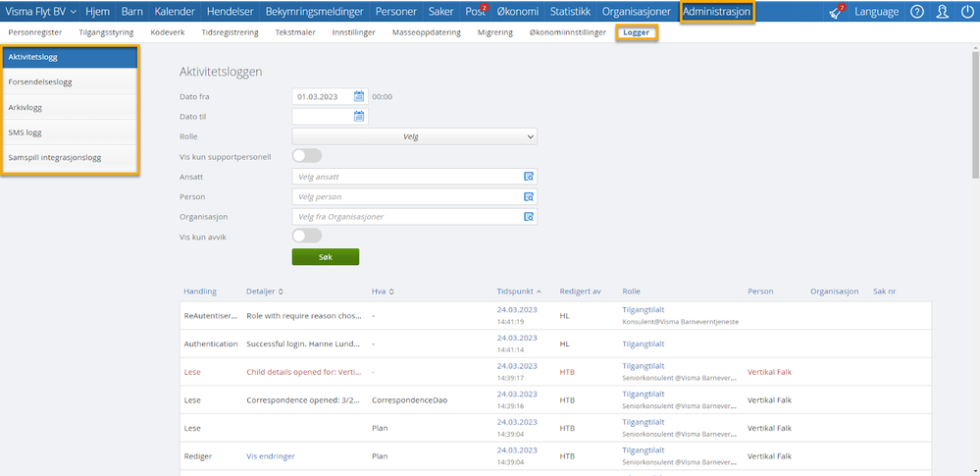Viewport: 980px width, 476px height.
Task: Click Tilgangtilalt link in Authentication row
Action: [644, 344]
